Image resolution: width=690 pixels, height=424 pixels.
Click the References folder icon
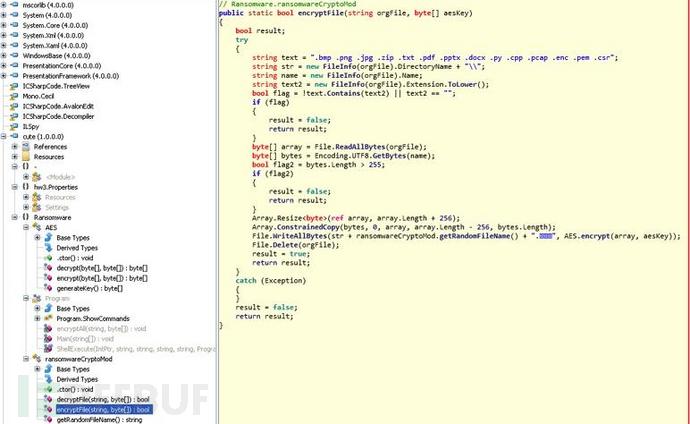point(26,146)
